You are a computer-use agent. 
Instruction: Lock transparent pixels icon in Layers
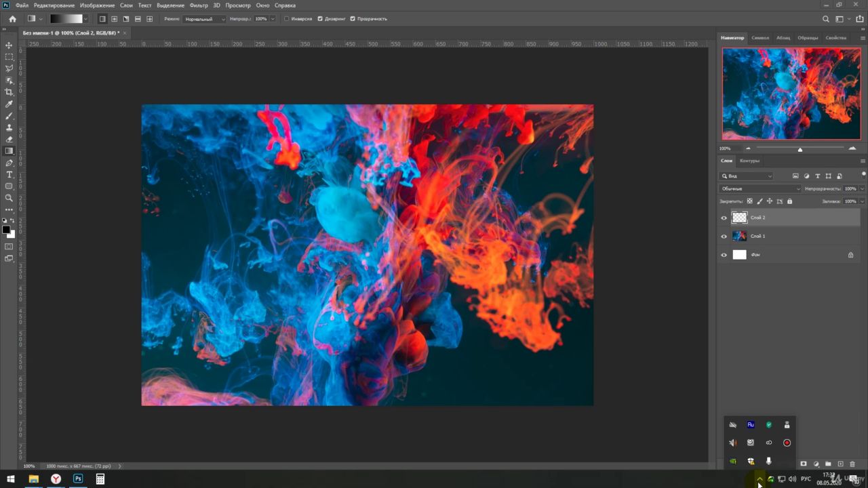(749, 201)
